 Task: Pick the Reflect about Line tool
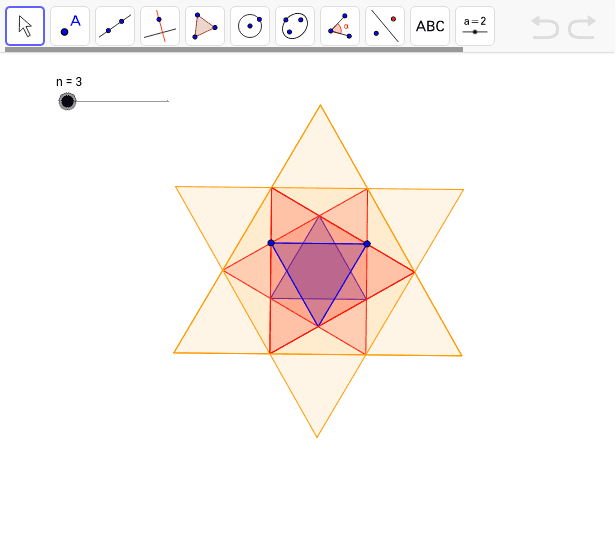(385, 26)
